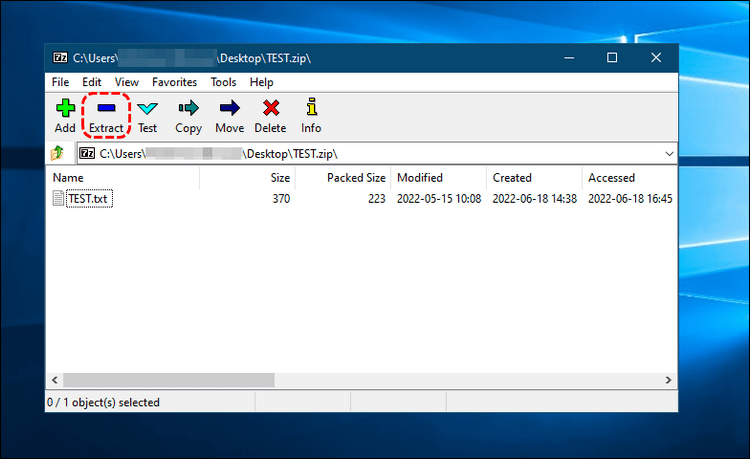Run the Test archive tool

tap(147, 116)
